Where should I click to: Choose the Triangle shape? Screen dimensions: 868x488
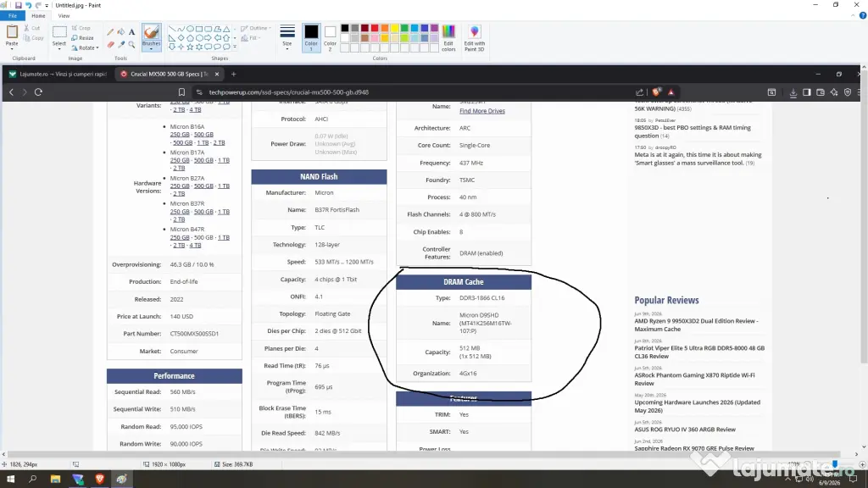pos(226,29)
